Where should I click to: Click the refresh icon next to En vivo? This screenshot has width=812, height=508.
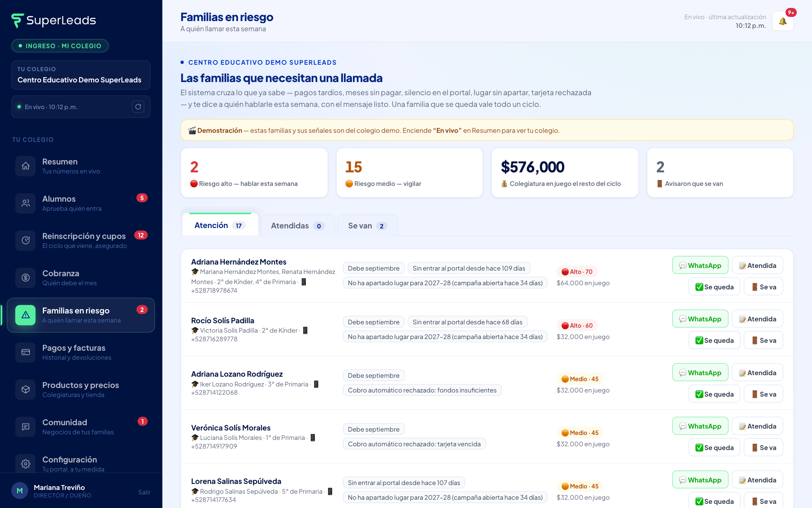point(138,107)
